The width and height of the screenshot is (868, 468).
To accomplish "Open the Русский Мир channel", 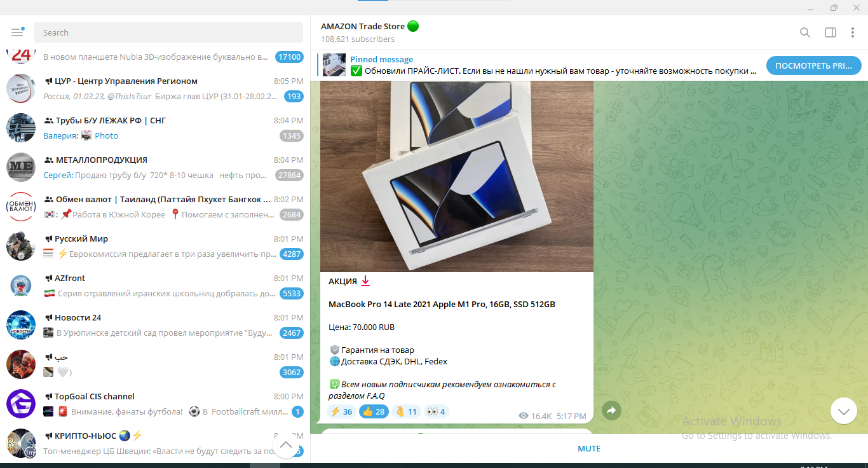I will [x=155, y=245].
